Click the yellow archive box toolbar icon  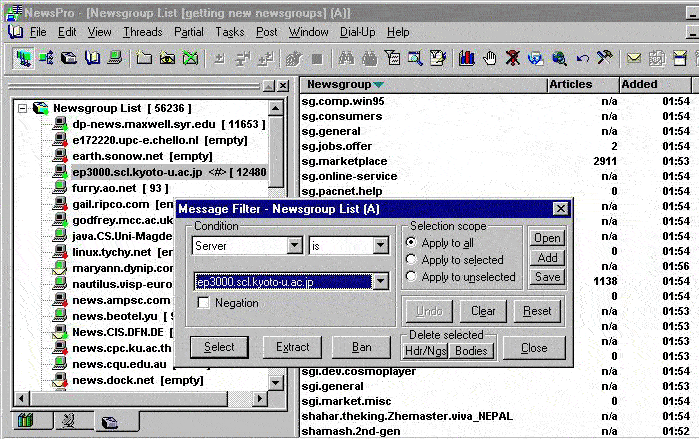click(680, 58)
